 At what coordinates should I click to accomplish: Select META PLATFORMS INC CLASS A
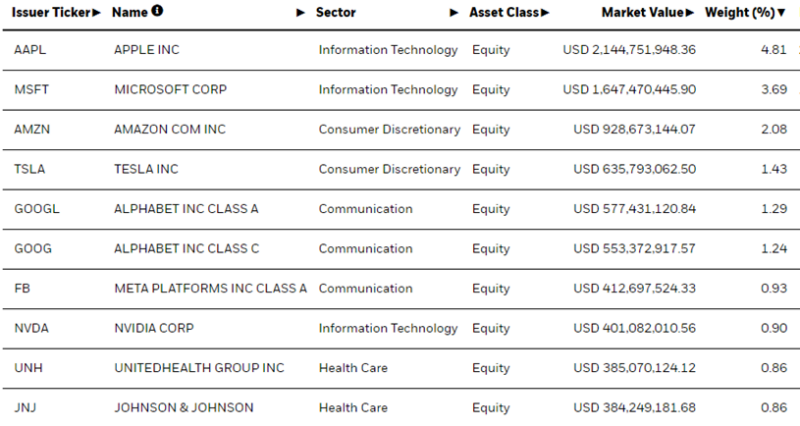point(211,289)
